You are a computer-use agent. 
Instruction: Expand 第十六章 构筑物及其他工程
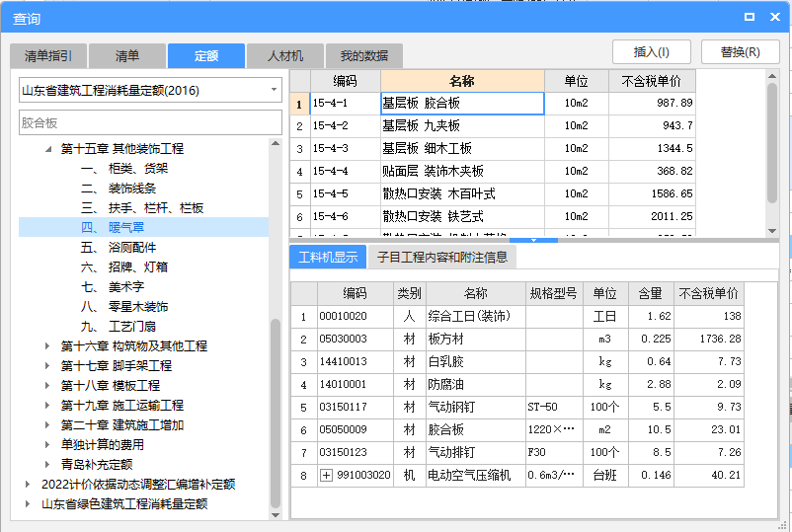(47, 345)
